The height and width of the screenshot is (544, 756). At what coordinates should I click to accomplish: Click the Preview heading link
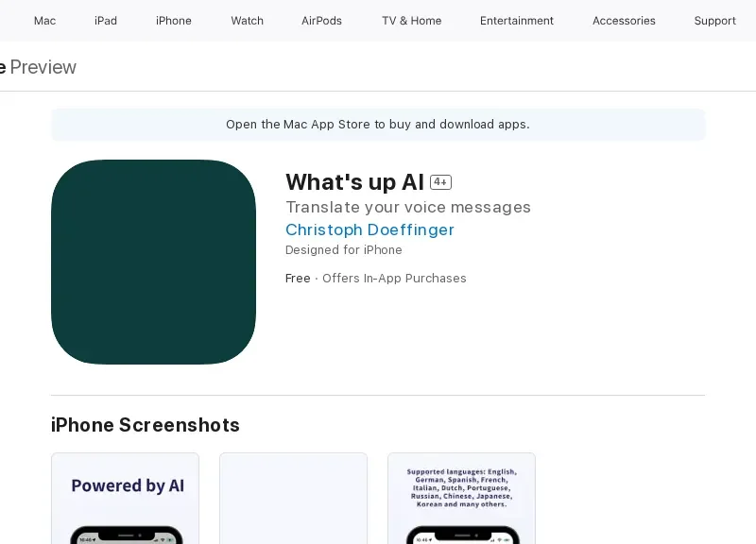(43, 67)
